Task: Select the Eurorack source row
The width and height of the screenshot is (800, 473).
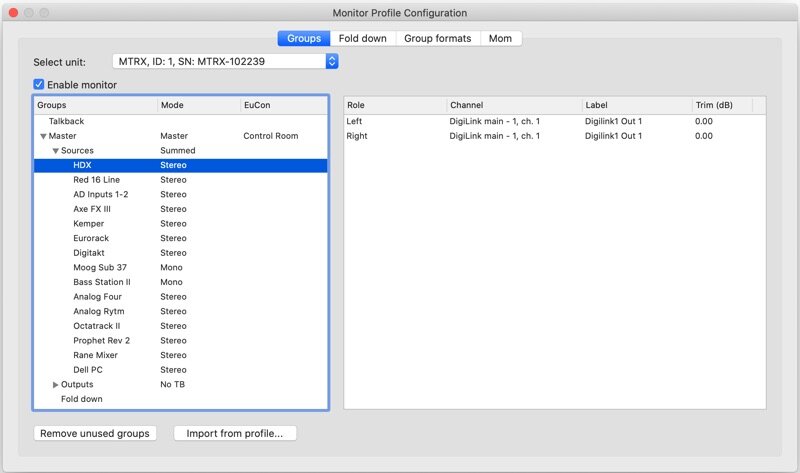Action: (181, 238)
